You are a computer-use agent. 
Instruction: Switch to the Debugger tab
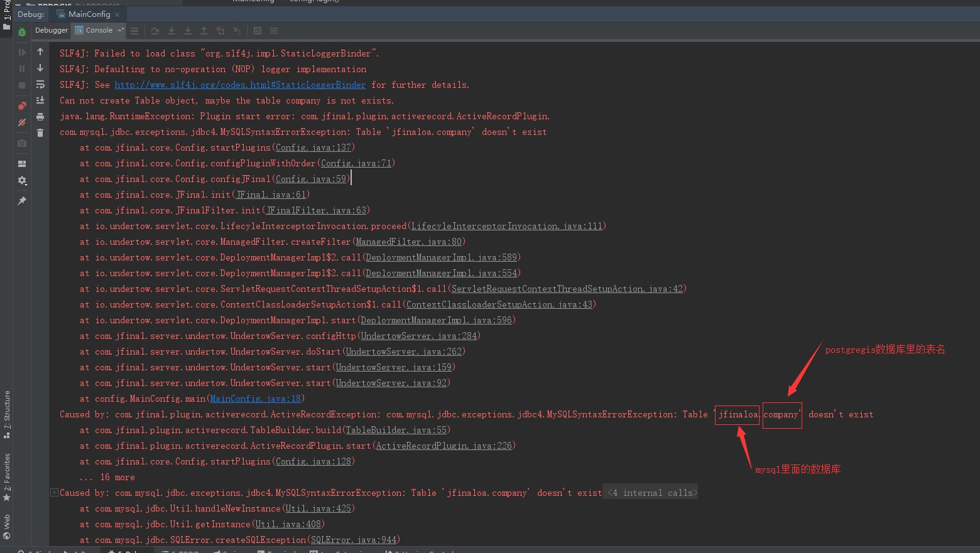52,30
